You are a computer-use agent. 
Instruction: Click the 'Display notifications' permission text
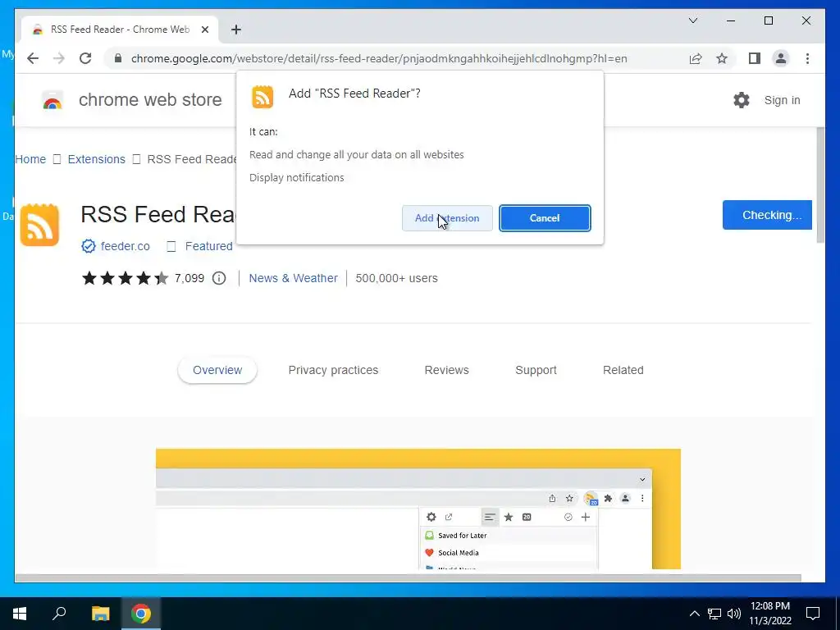click(297, 177)
